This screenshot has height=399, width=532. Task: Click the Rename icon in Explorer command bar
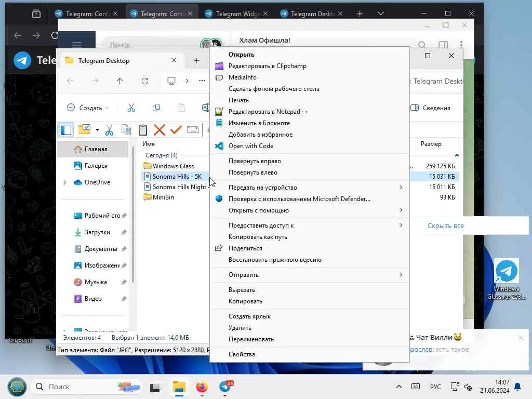pos(205,108)
